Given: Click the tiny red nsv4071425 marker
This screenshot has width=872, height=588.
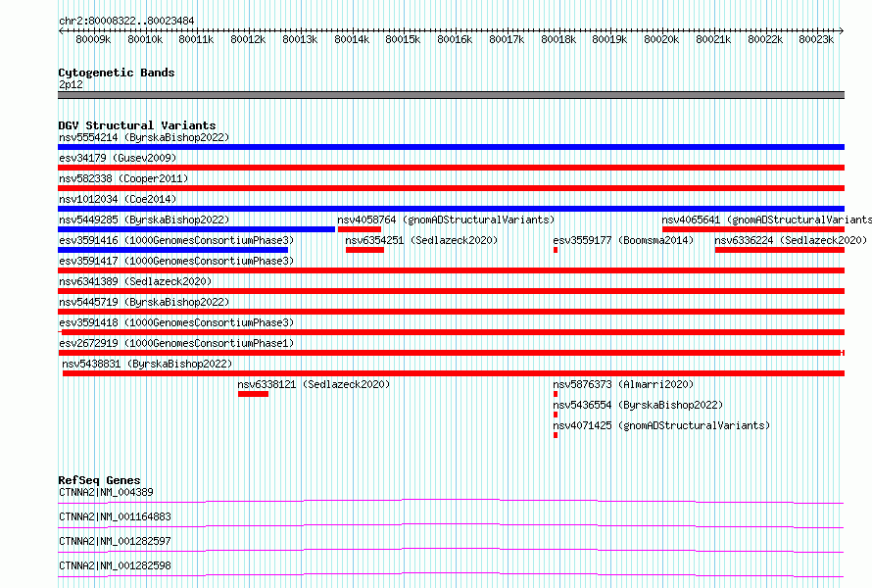Looking at the screenshot, I should click(556, 435).
